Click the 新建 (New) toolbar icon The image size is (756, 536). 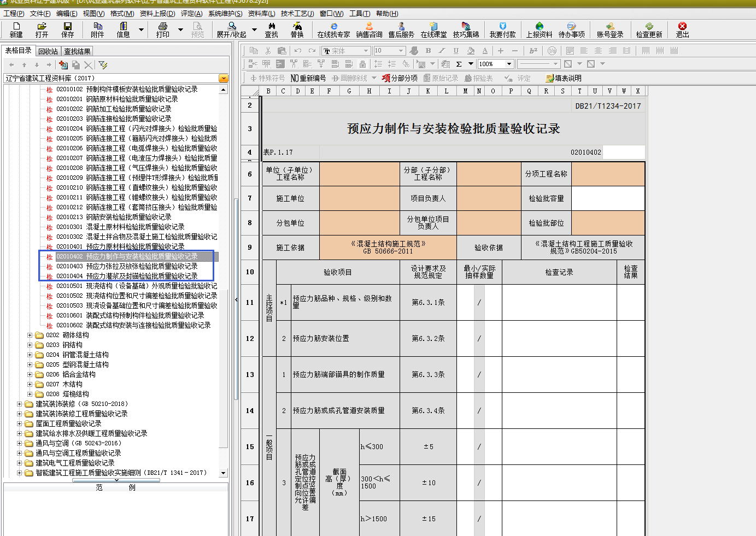pyautogui.click(x=16, y=30)
